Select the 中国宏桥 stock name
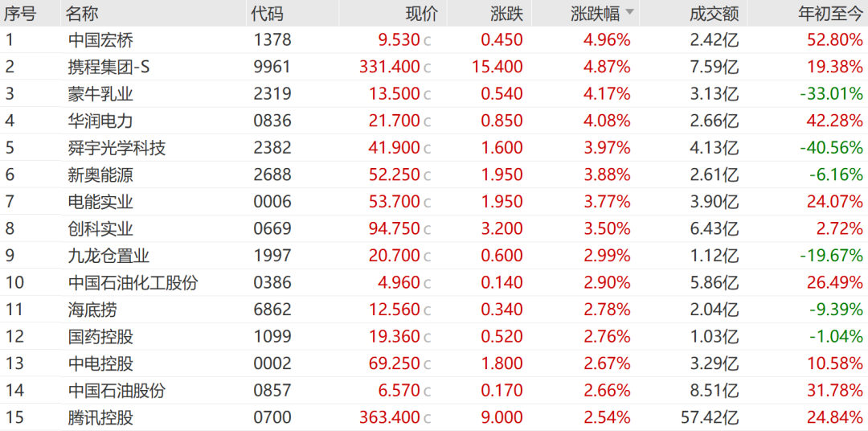 pos(100,40)
